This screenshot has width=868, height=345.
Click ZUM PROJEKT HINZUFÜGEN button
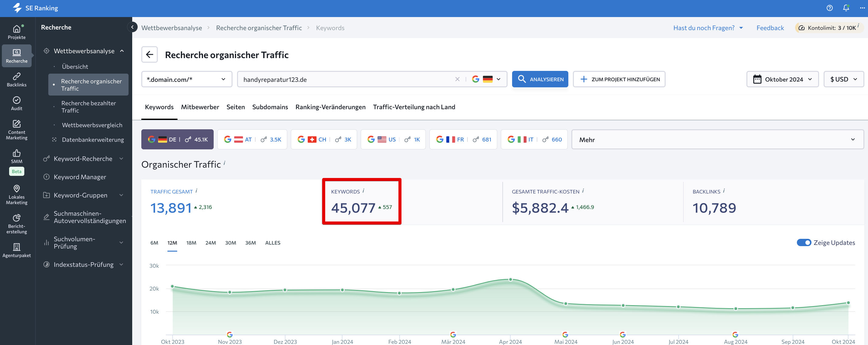click(619, 79)
